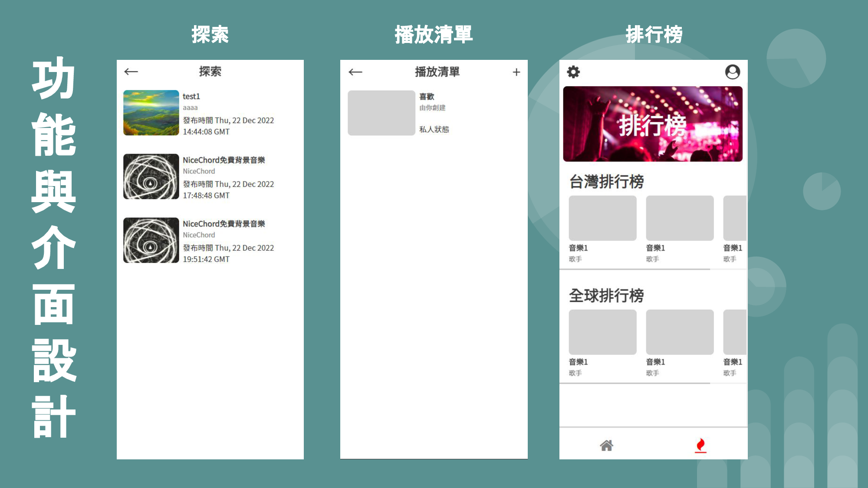Open 喜歡 playlist gray cover
This screenshot has width=868, height=488.
point(381,113)
